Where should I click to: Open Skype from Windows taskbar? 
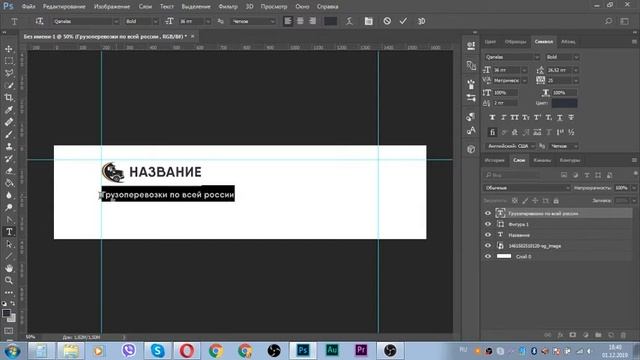tap(158, 350)
